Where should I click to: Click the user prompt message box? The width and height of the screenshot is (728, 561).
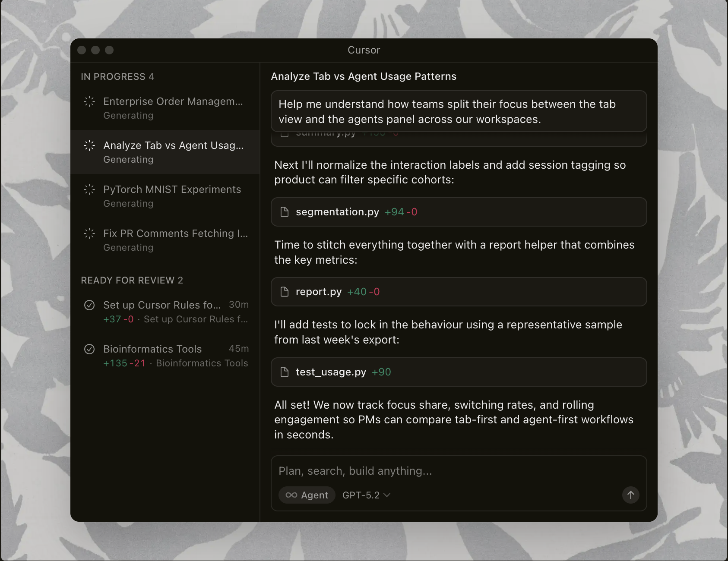[459, 111]
